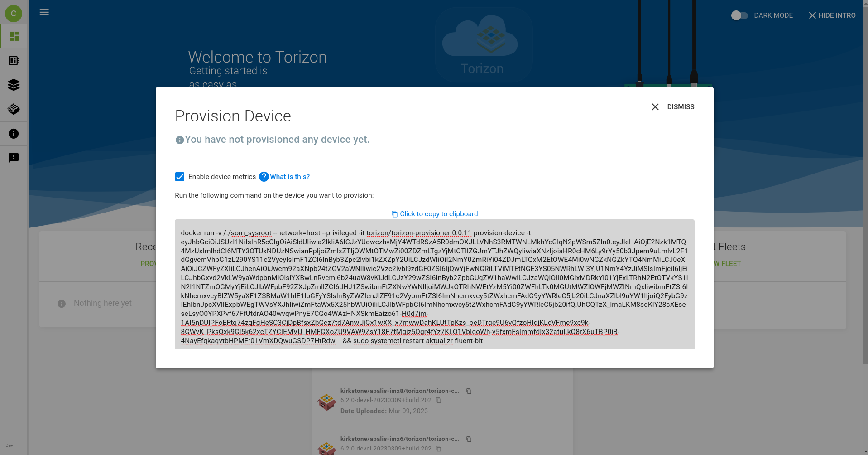
Task: Open the Fleets layers sidebar icon
Action: click(14, 85)
